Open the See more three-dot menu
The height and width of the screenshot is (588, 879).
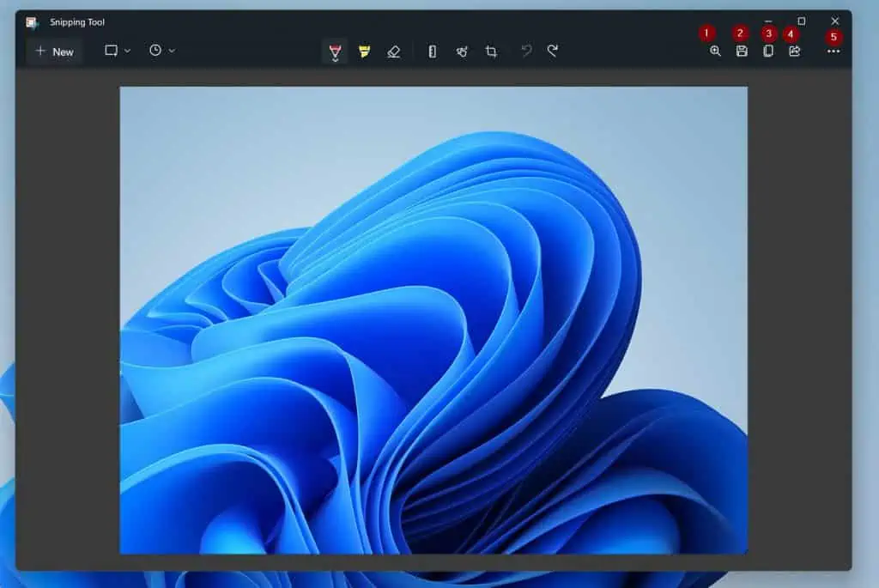[833, 52]
